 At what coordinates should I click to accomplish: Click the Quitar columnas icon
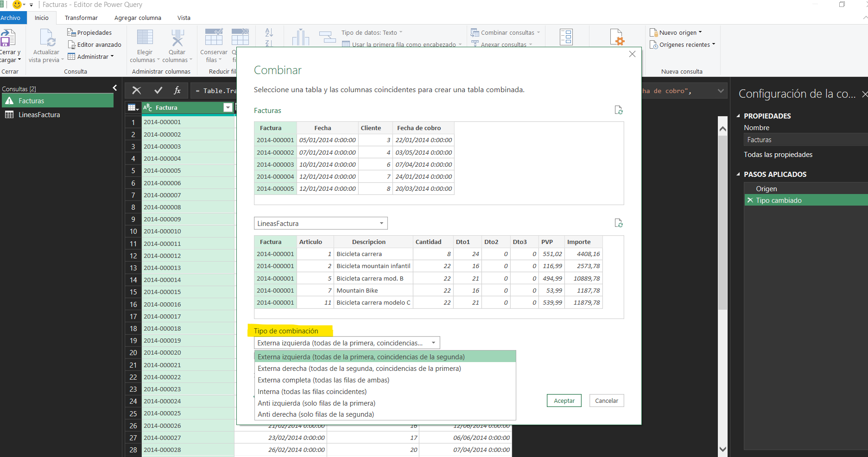177,38
